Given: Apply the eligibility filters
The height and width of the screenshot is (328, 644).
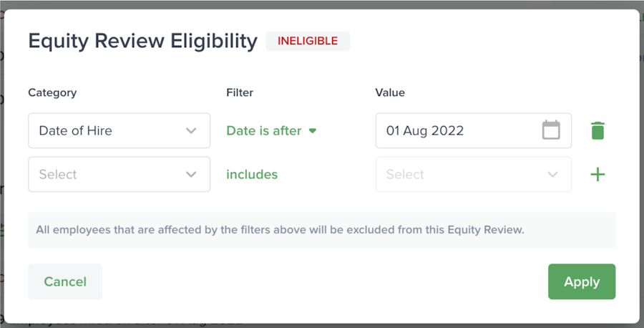Looking at the screenshot, I should point(581,281).
